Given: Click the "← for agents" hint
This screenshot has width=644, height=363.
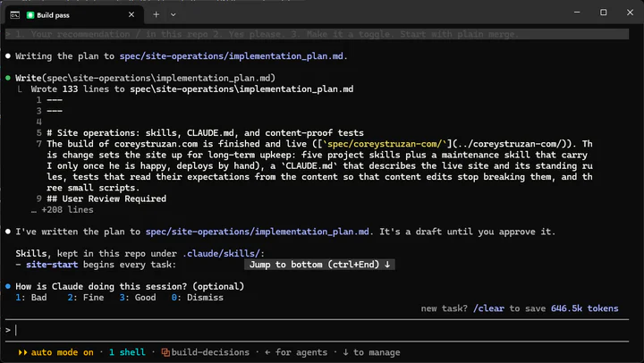Looking at the screenshot, I should coord(296,352).
